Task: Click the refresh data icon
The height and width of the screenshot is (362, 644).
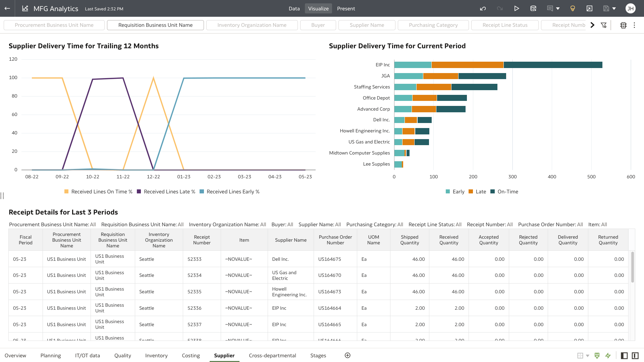Action: [533, 8]
